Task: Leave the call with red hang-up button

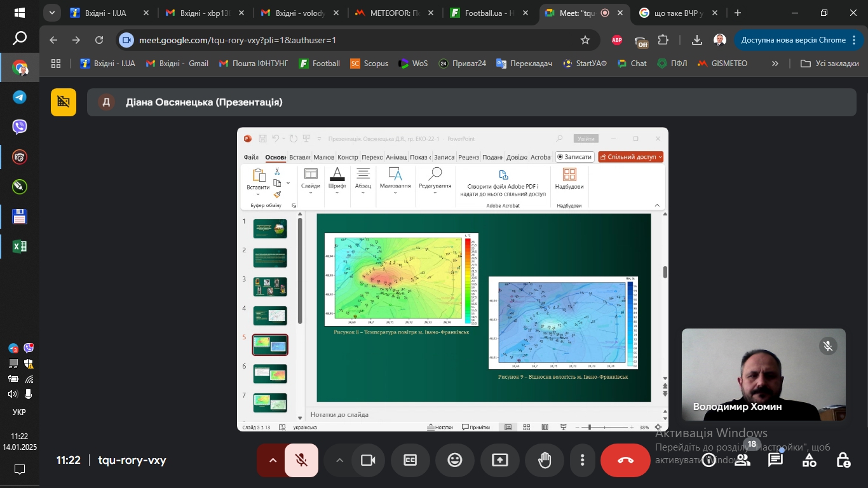Action: [625, 460]
